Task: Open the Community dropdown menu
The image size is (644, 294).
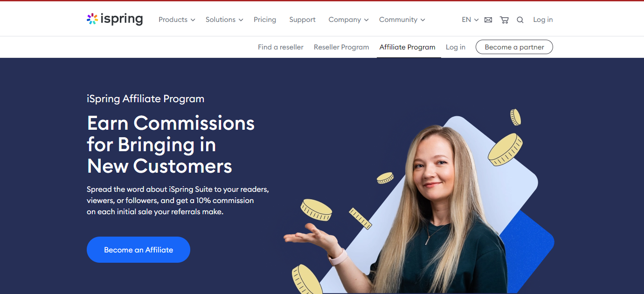Action: click(402, 20)
